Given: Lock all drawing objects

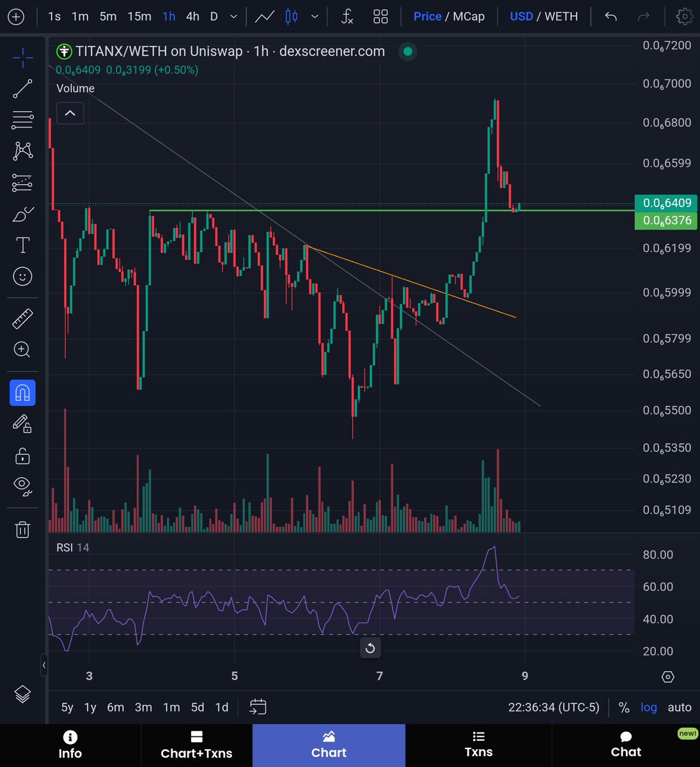Looking at the screenshot, I should click(22, 455).
